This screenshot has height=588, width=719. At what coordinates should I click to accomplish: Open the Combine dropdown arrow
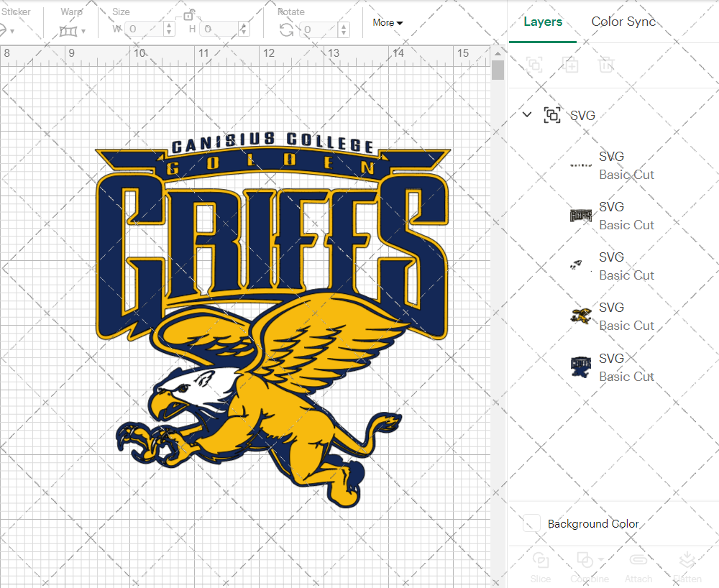pyautogui.click(x=601, y=560)
